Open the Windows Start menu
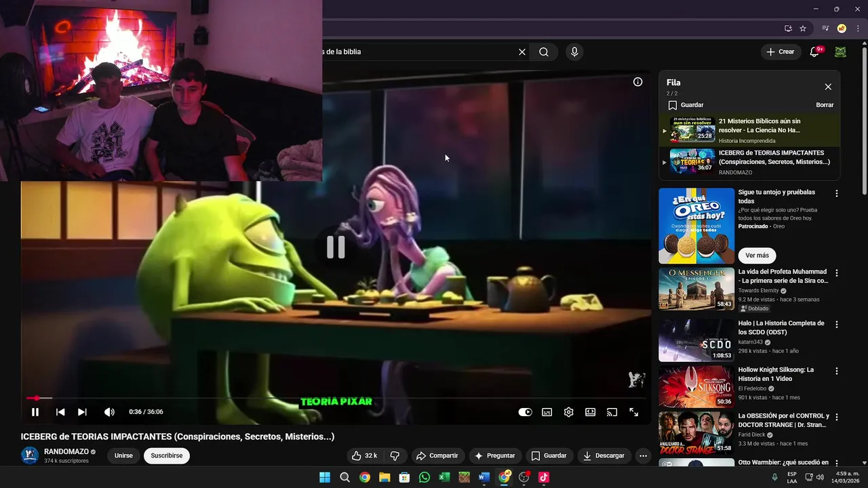The image size is (868, 488). point(325,477)
